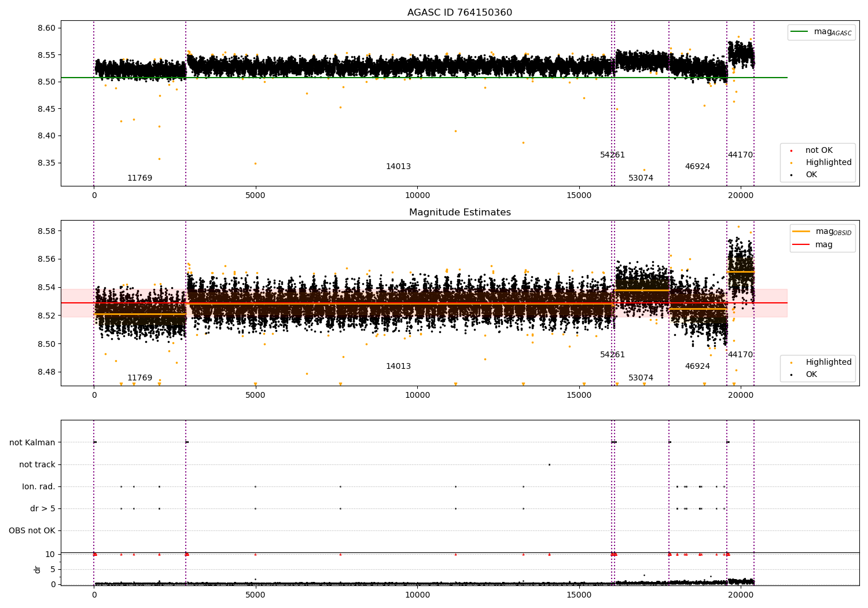Select the green mag AGASC legend entry

pyautogui.click(x=821, y=32)
